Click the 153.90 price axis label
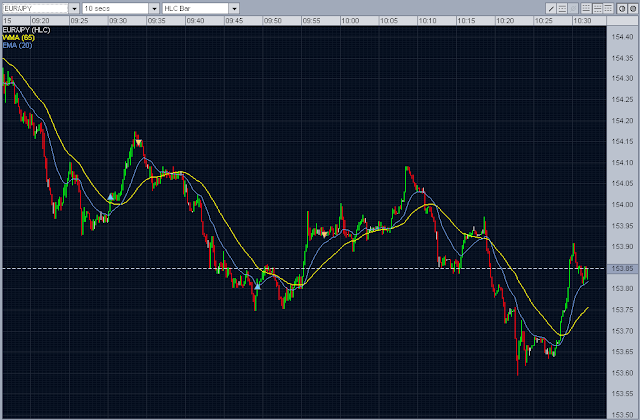The width and height of the screenshot is (640, 420). (x=622, y=247)
